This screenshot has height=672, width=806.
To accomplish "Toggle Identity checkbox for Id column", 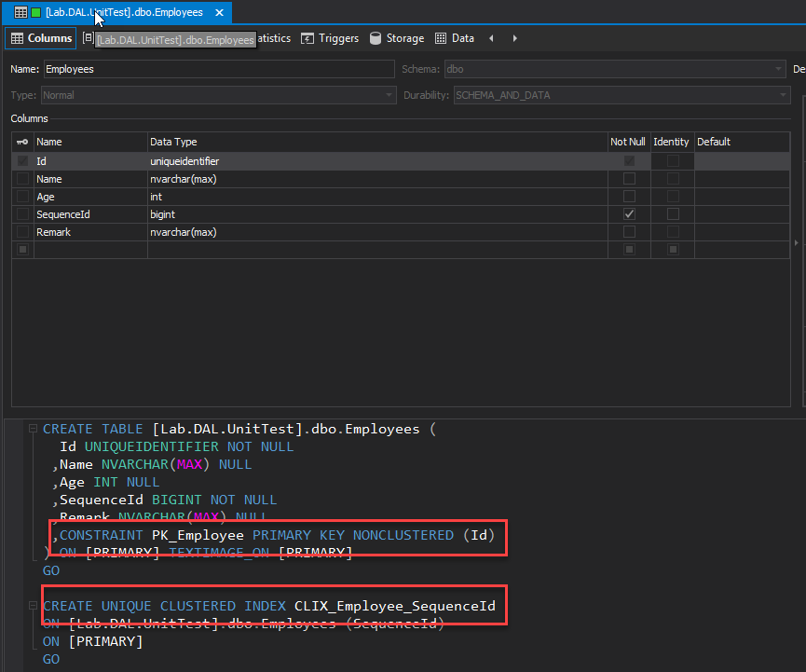I will 673,161.
